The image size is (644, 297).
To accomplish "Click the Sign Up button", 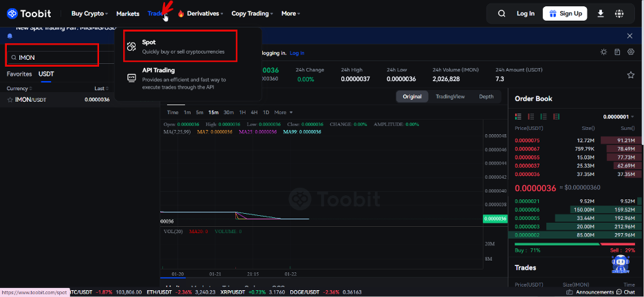I will tap(563, 13).
